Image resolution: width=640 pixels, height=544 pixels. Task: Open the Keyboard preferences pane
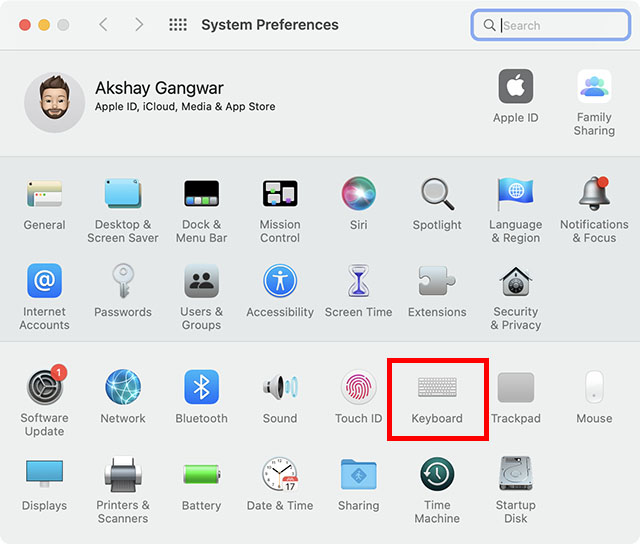pos(437,388)
